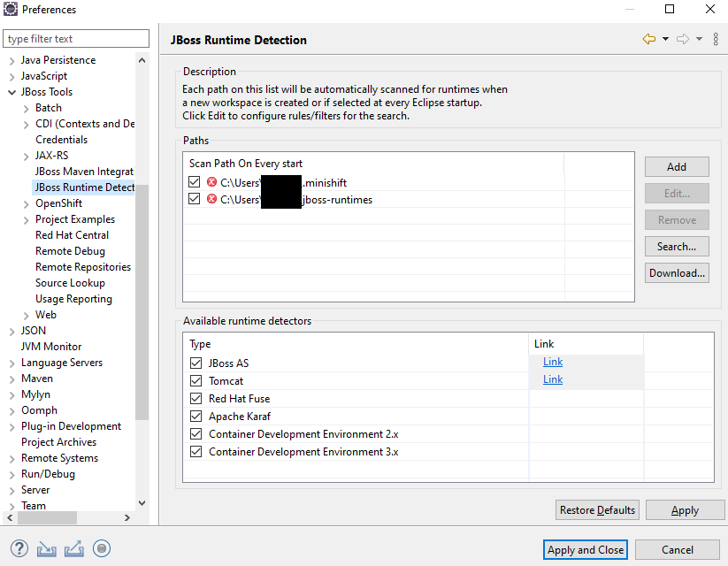The width and height of the screenshot is (728, 566).
Task: Click the Search... button
Action: pos(677,247)
